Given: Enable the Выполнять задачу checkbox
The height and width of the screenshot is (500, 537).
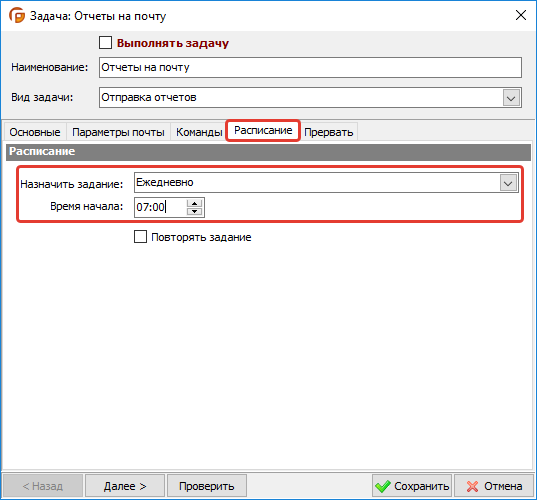Looking at the screenshot, I should click(105, 43).
